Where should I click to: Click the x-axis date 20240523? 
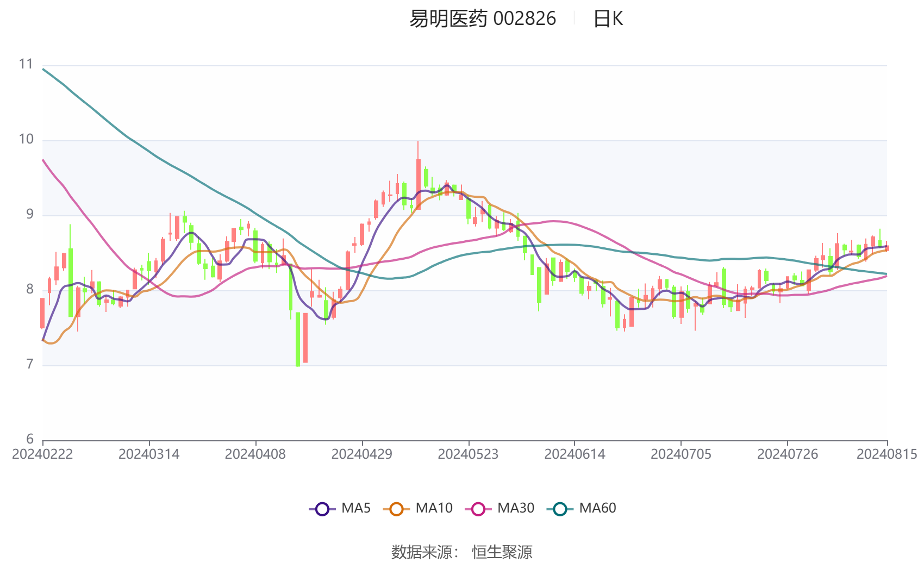tap(468, 454)
